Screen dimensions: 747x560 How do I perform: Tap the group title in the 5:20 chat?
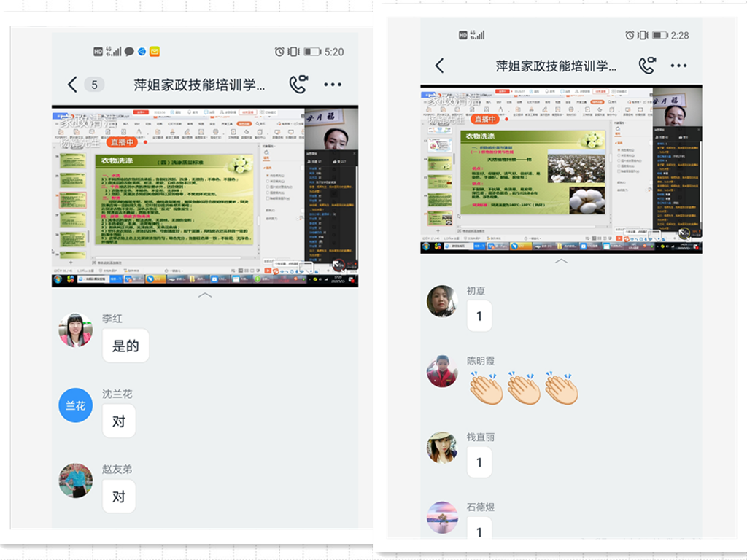point(199,85)
